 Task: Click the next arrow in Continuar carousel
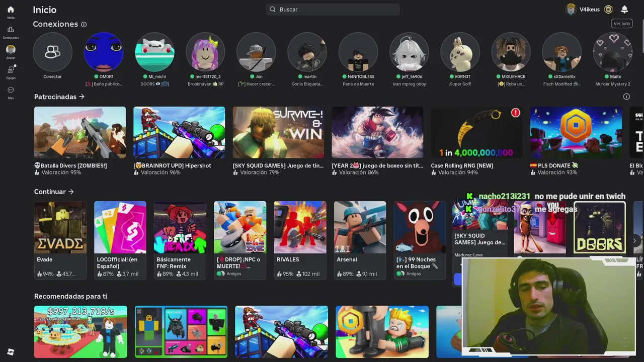click(x=634, y=240)
